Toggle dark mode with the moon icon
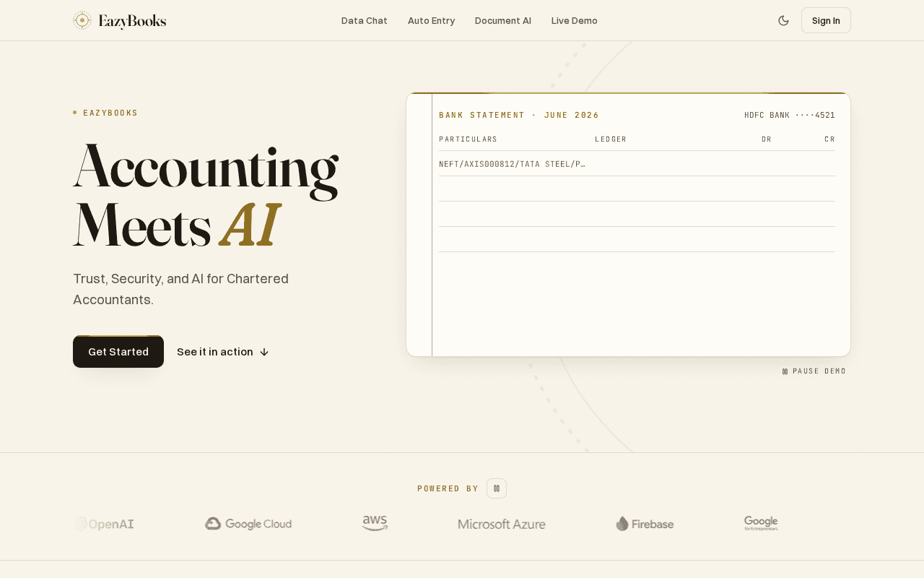924x578 pixels. coord(783,20)
